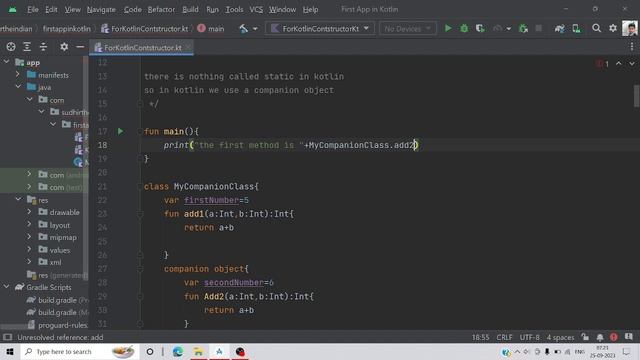This screenshot has width=640, height=360.
Task: Open the Refactor menu
Action: click(161, 9)
